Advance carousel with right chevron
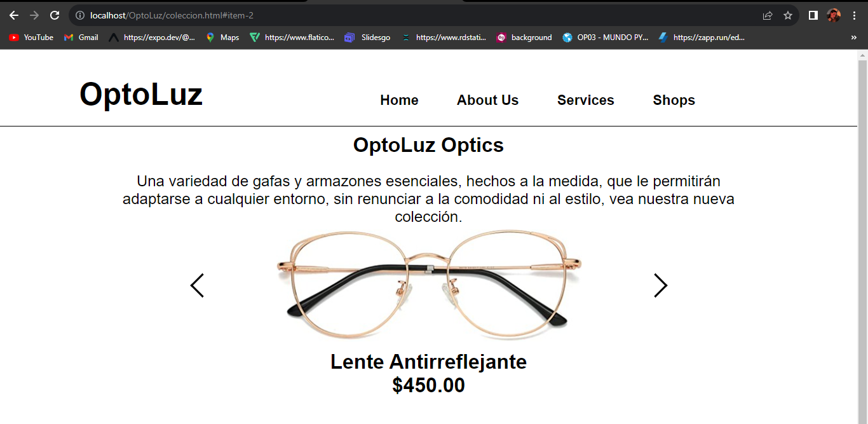This screenshot has width=868, height=424. click(661, 285)
